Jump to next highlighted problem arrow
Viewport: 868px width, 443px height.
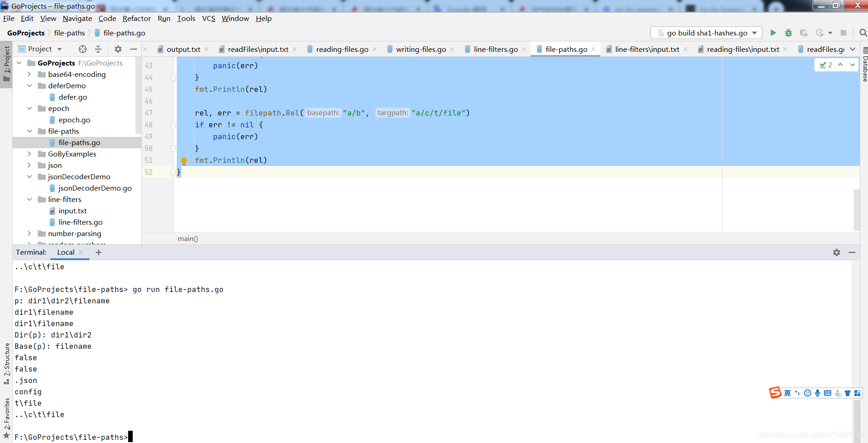point(853,65)
